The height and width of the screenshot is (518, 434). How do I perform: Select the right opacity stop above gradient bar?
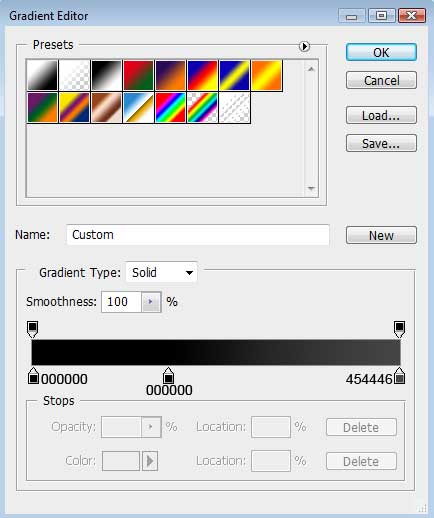pos(399,329)
